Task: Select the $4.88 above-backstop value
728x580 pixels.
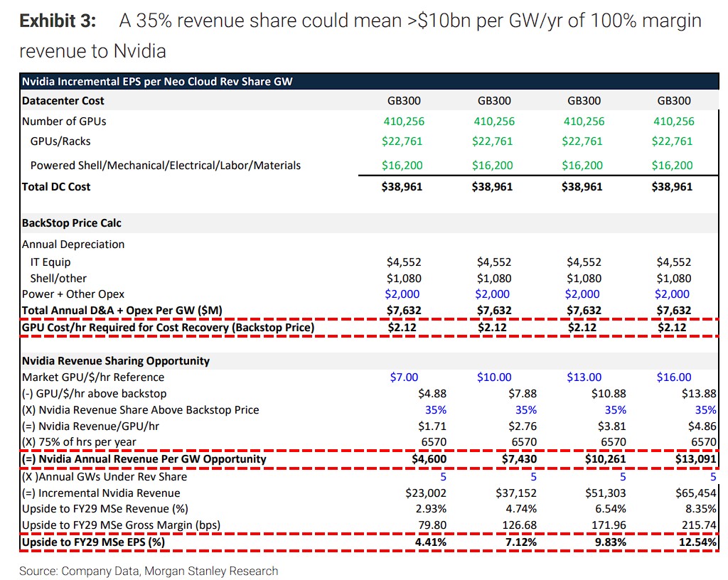Action: 432,394
